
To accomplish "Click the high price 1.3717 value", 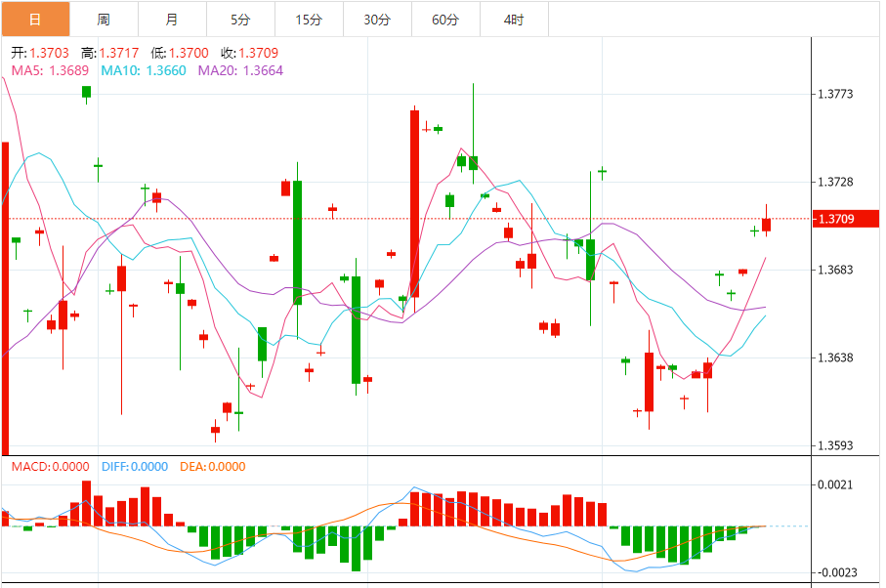I will click(x=119, y=53).
